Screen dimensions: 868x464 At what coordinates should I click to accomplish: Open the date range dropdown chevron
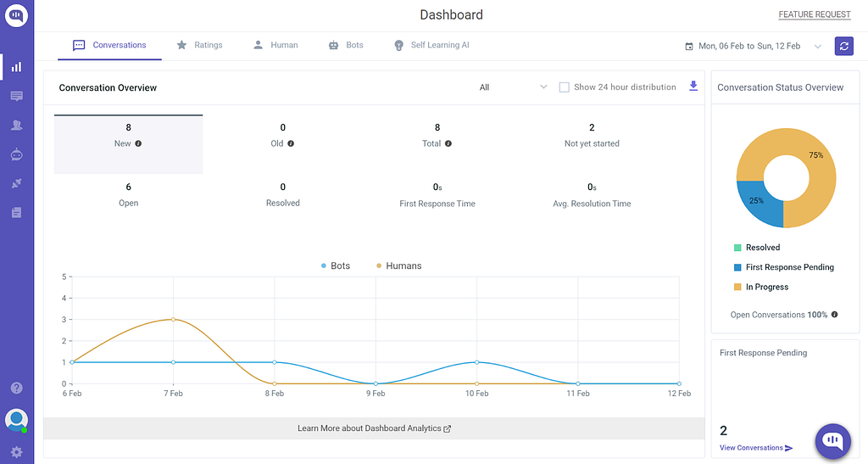click(818, 47)
